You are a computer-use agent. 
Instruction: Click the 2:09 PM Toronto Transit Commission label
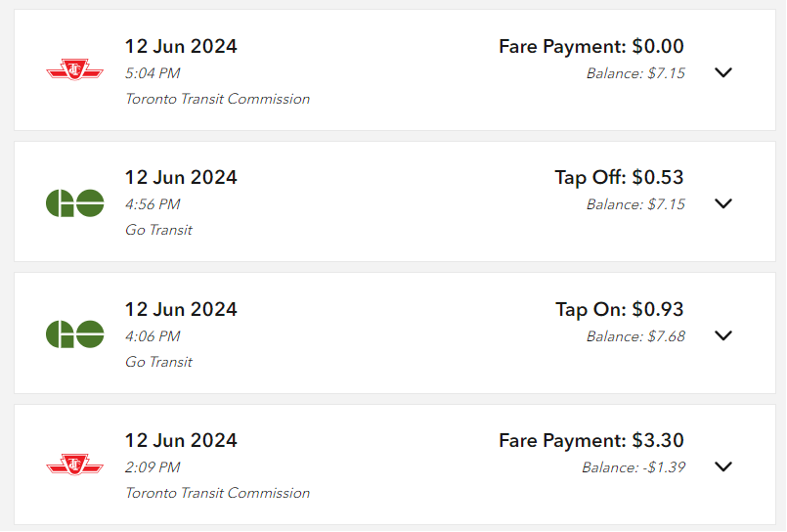coord(217,493)
